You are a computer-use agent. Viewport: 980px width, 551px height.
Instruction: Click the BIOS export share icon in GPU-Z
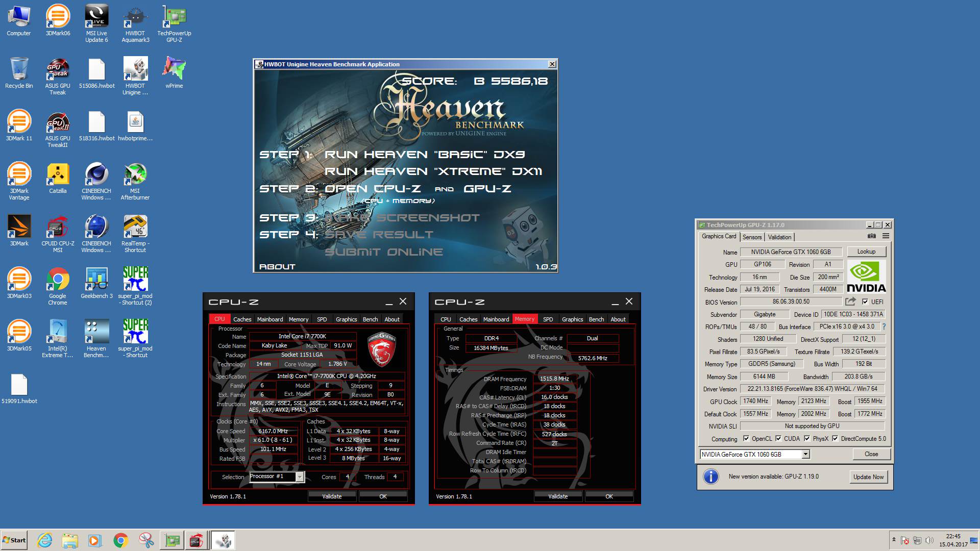pyautogui.click(x=850, y=302)
